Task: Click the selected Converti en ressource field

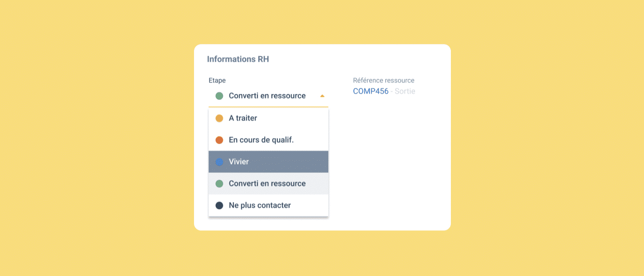Action: coord(268,96)
